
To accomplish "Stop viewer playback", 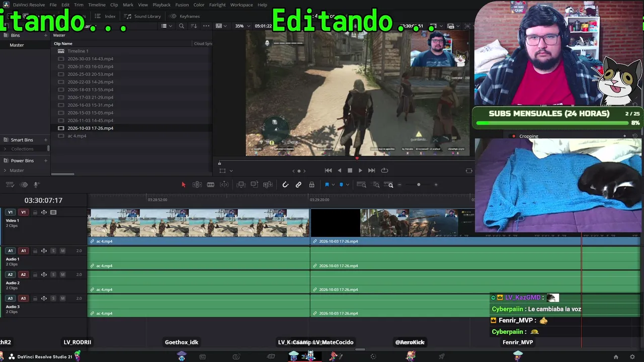I will pyautogui.click(x=350, y=170).
